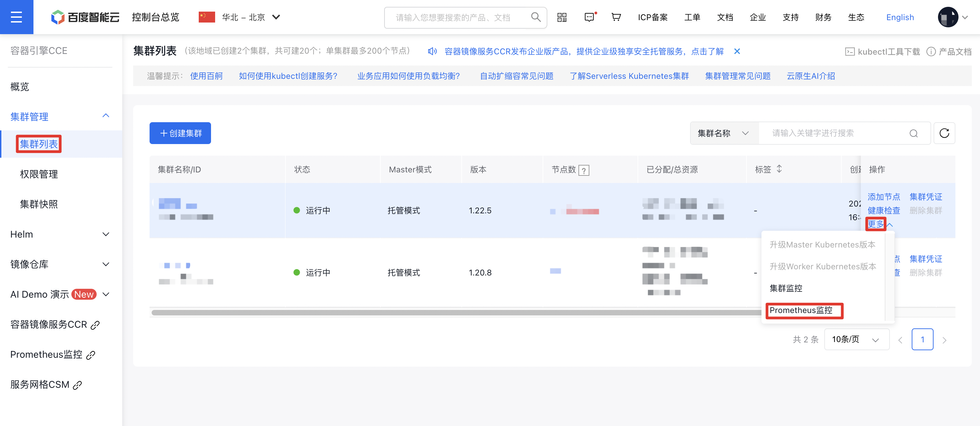Open ICP备案 in the top bar

pyautogui.click(x=653, y=17)
